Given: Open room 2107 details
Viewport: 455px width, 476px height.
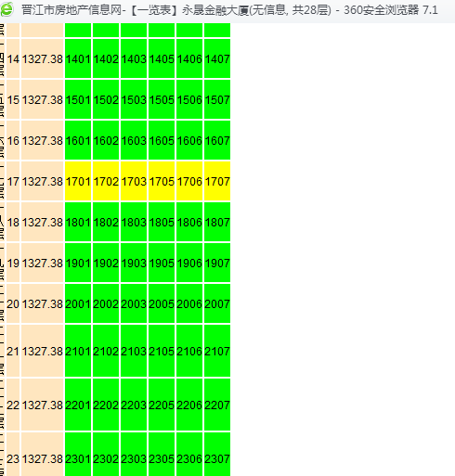Looking at the screenshot, I should coord(217,351).
